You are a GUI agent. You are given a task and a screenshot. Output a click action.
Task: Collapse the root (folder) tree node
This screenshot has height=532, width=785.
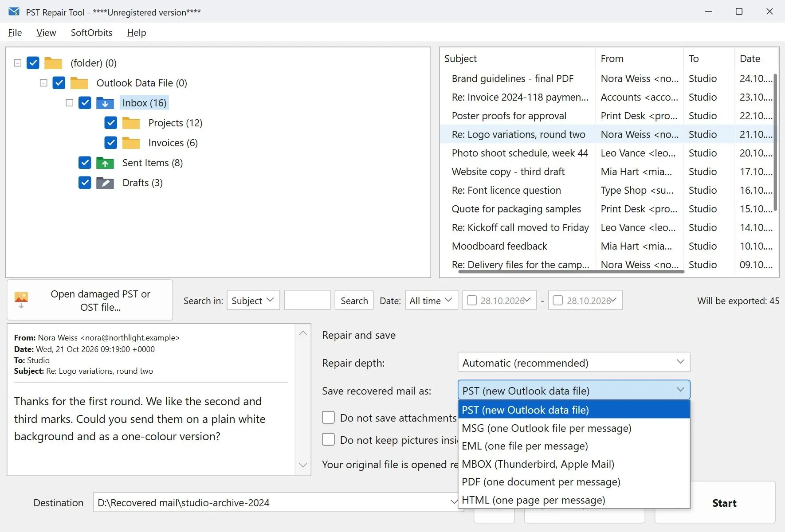[18, 63]
